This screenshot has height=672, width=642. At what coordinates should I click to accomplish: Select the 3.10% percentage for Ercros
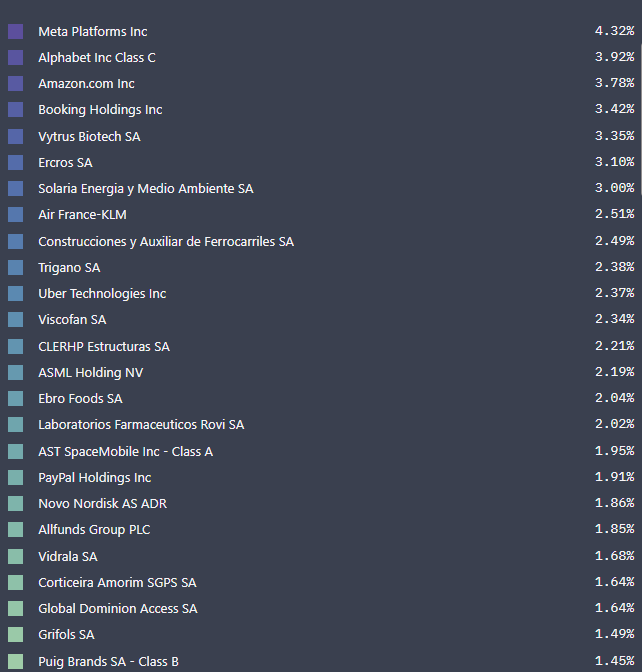tap(615, 162)
